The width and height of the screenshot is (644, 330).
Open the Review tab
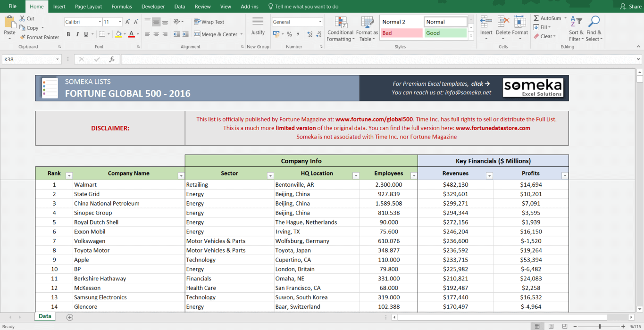[x=203, y=7]
